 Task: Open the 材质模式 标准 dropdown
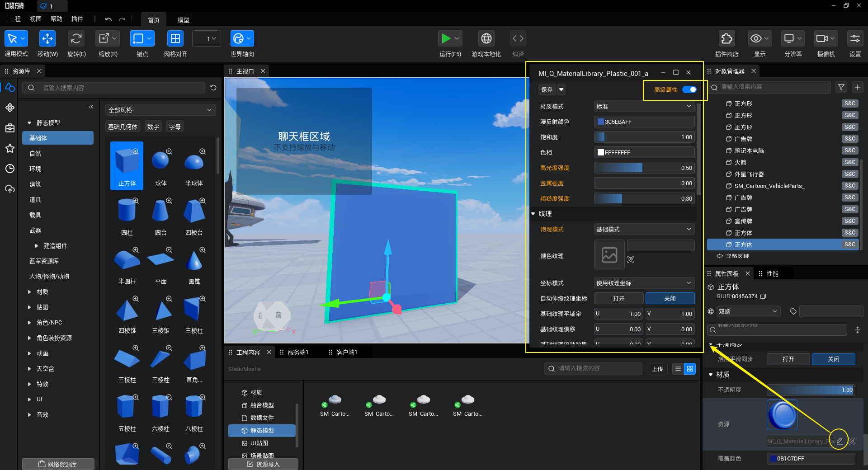pyautogui.click(x=644, y=106)
